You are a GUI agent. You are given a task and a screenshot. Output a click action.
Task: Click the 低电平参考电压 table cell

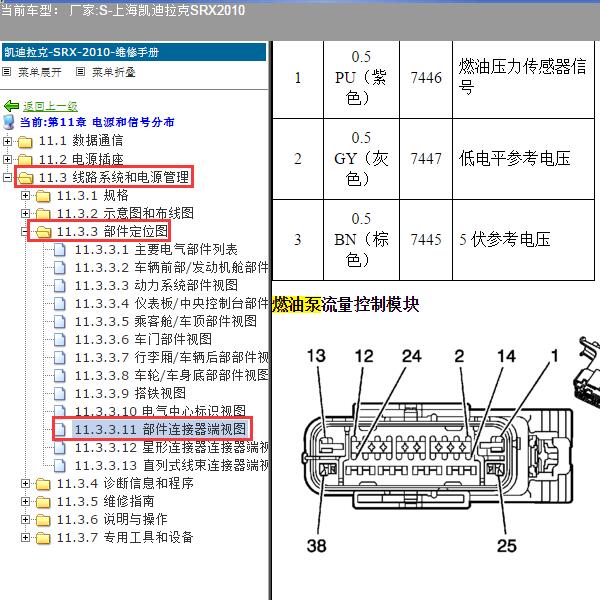[x=523, y=159]
